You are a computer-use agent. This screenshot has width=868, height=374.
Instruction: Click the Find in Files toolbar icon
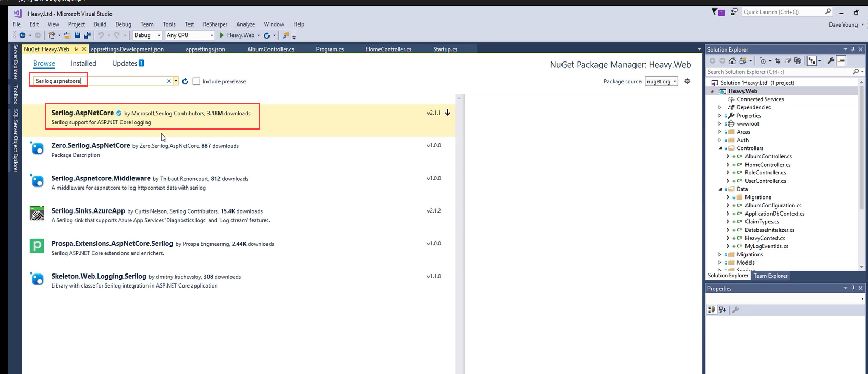(x=285, y=35)
